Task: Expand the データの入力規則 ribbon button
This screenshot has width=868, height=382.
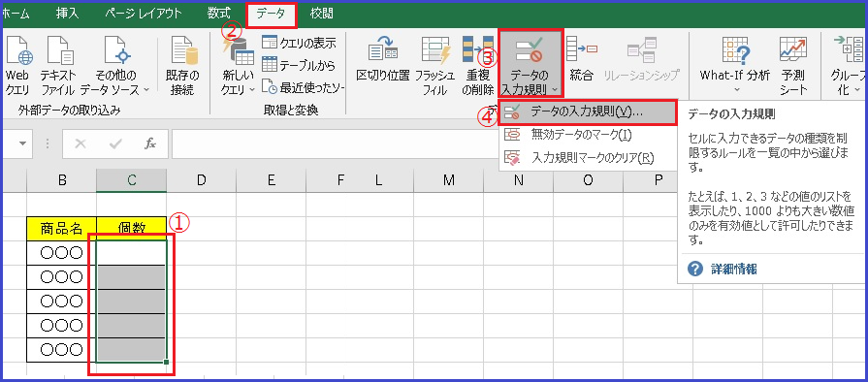Action: 530,65
